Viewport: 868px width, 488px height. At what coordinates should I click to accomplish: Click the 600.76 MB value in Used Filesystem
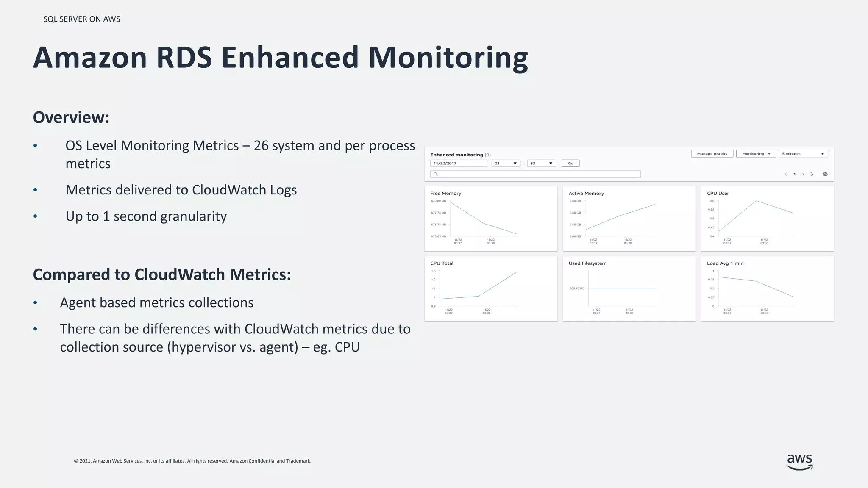(577, 288)
